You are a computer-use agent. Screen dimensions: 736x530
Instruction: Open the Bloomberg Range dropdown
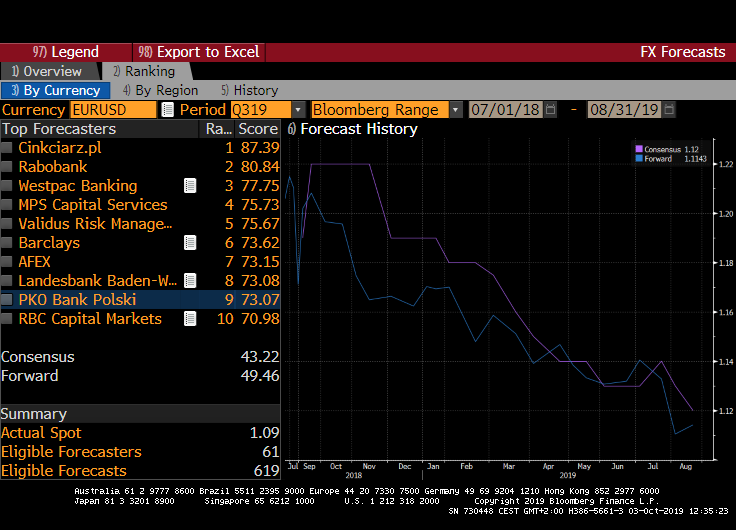point(456,110)
